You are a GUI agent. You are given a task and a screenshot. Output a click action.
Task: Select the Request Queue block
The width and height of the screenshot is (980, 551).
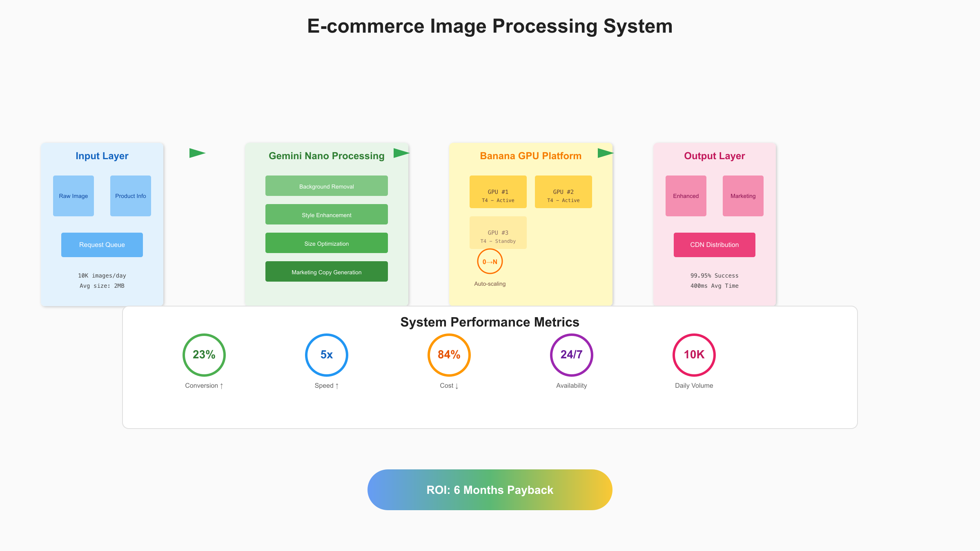coord(102,245)
